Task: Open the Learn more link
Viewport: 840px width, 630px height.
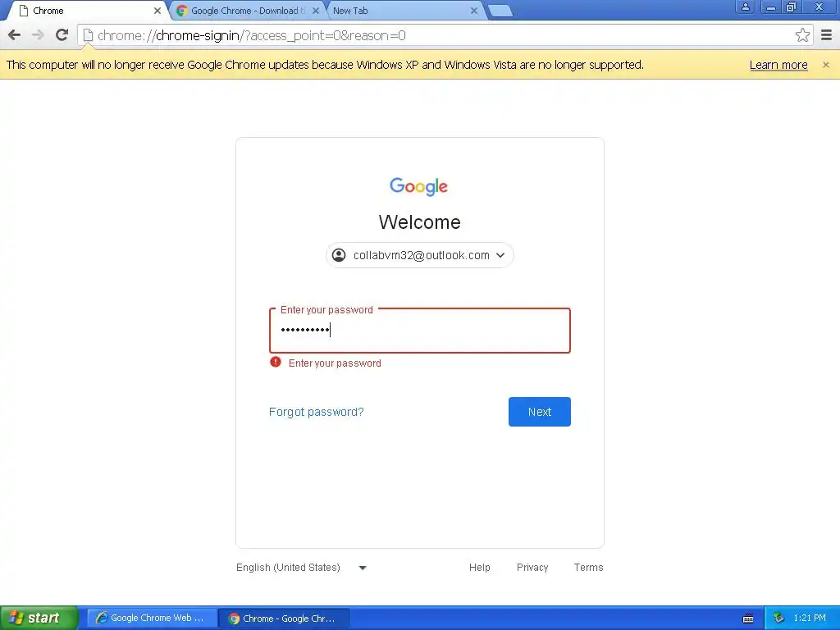Action: pos(778,65)
